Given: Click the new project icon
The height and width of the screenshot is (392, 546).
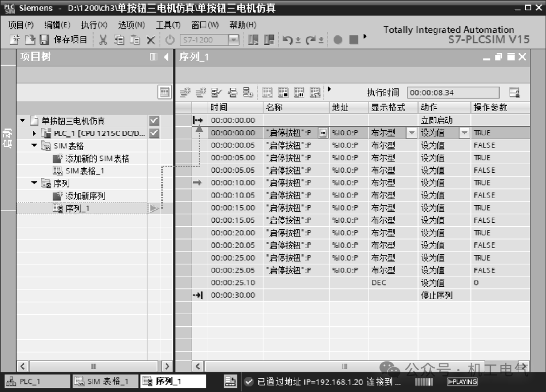Looking at the screenshot, I should tap(15, 39).
